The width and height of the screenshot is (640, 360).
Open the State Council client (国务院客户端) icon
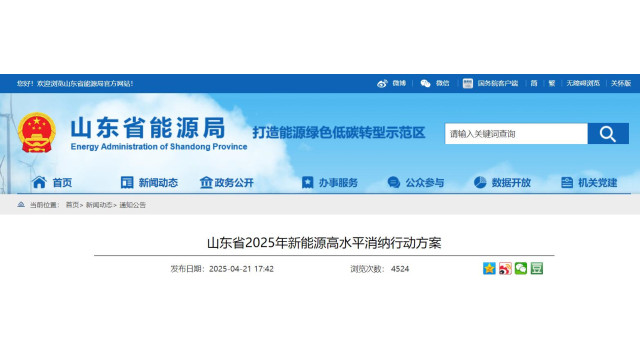click(x=468, y=84)
